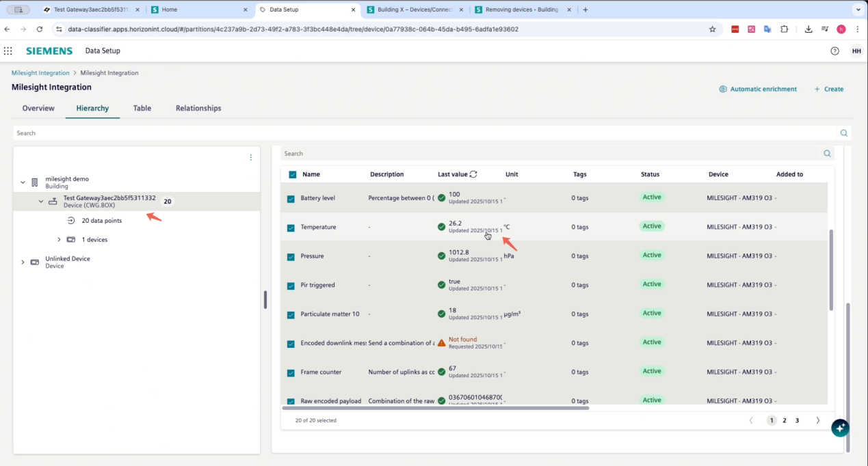Screen dimensions: 868x466
Task: Click the Automatic enrichment globe icon
Action: [x=723, y=89]
